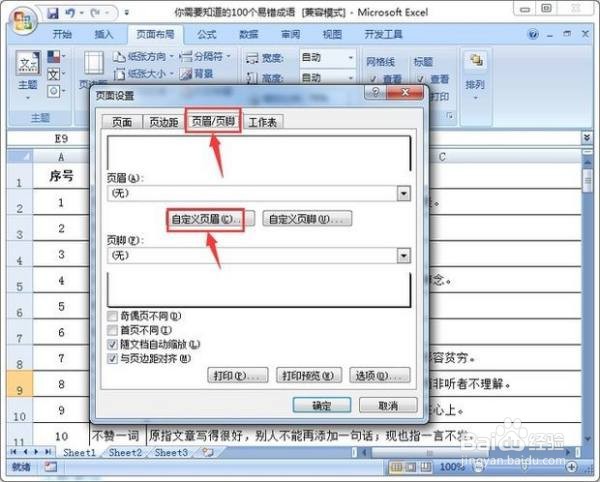This screenshot has width=600, height=482.
Task: Open theme fonts 文 icon
Action: (55, 74)
